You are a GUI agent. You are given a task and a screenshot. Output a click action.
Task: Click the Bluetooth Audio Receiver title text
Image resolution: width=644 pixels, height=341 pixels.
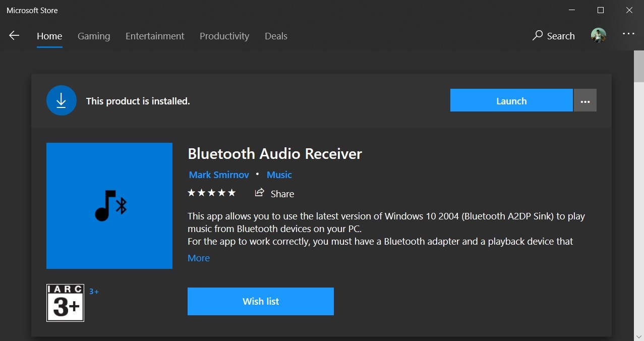point(275,153)
